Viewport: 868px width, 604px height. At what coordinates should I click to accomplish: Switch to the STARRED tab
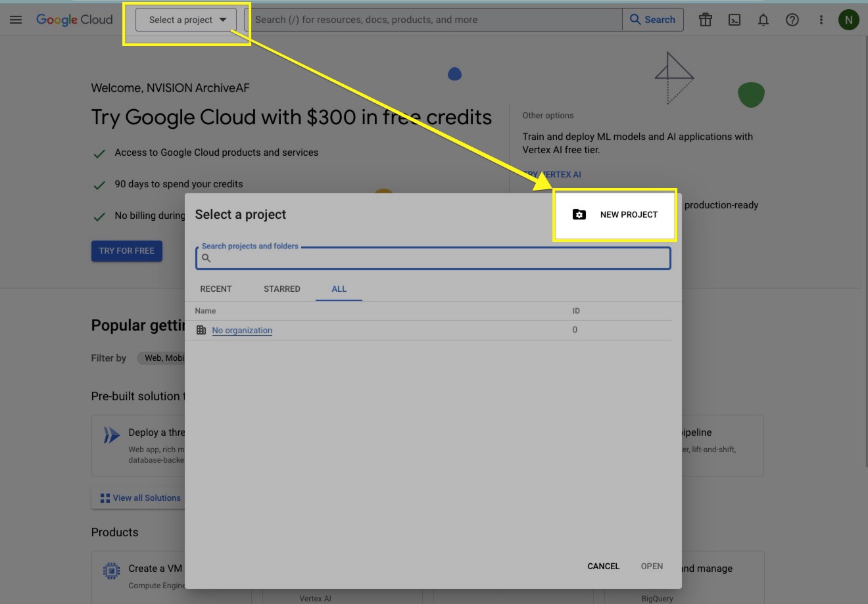pyautogui.click(x=282, y=289)
